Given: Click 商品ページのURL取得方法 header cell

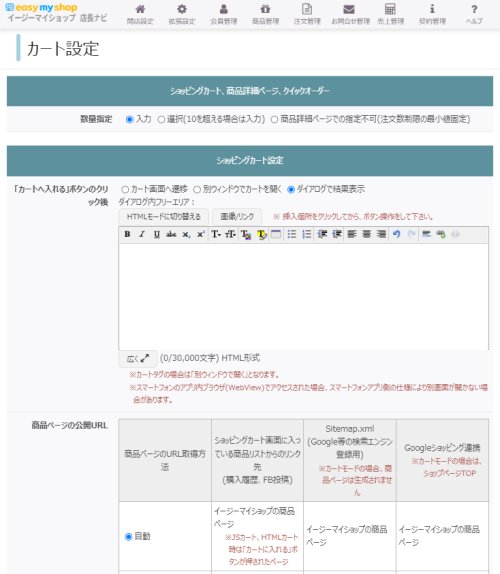Looking at the screenshot, I should tap(165, 460).
